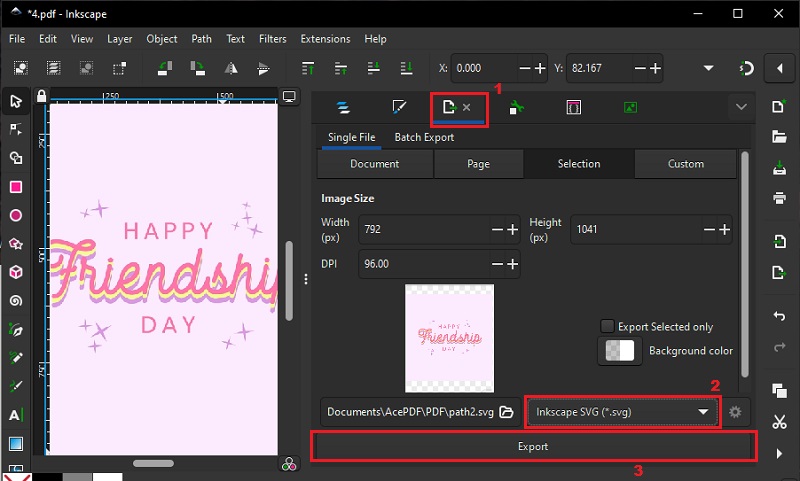Choose Page export area
This screenshot has width=800, height=481.
[479, 164]
